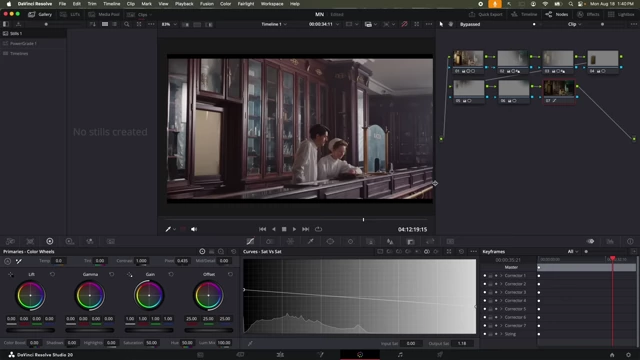Open the Qualifier eyedropper palette
The height and width of the screenshot is (360, 640).
pyautogui.click(x=310, y=242)
